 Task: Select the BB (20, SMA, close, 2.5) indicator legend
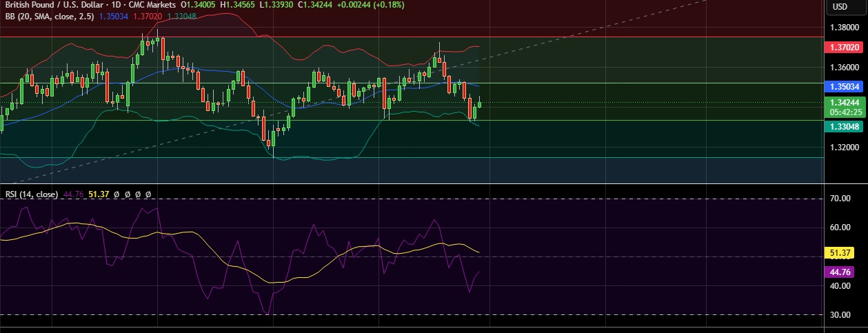click(x=50, y=15)
